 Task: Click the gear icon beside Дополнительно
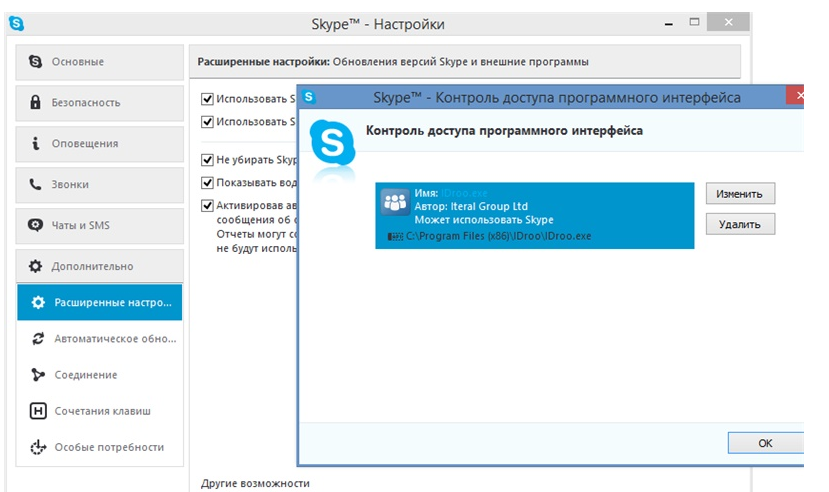(x=35, y=266)
